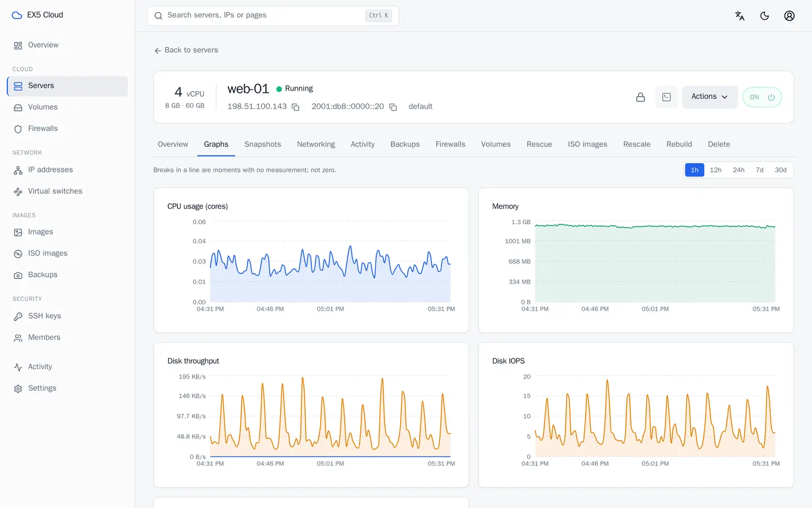Select the 30d time range

781,170
